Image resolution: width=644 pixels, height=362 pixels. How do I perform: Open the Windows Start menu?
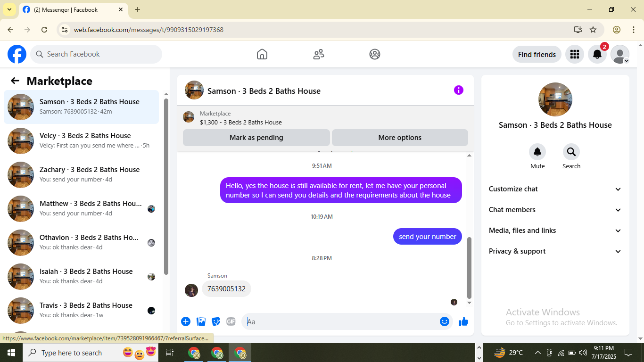[x=11, y=353]
